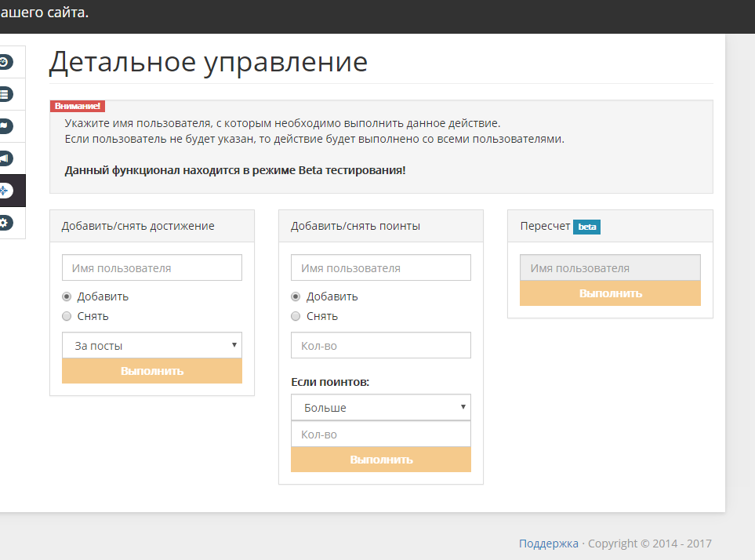Focus username field in points panel

tap(381, 267)
